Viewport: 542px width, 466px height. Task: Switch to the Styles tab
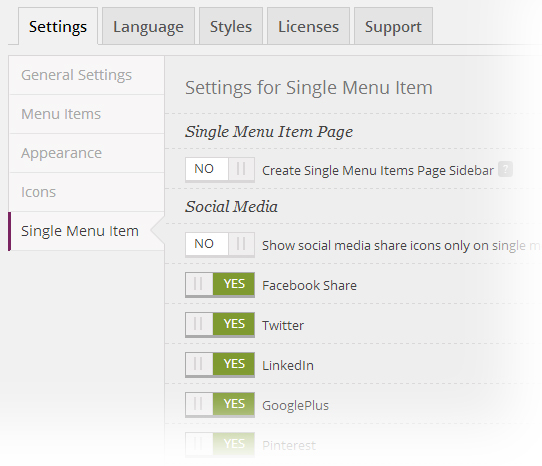tap(231, 26)
